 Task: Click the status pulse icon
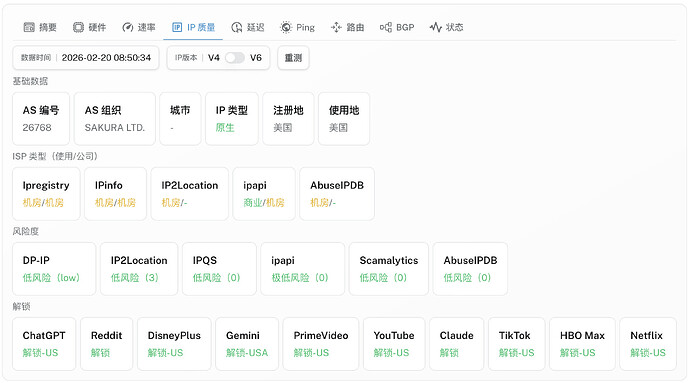coord(436,27)
